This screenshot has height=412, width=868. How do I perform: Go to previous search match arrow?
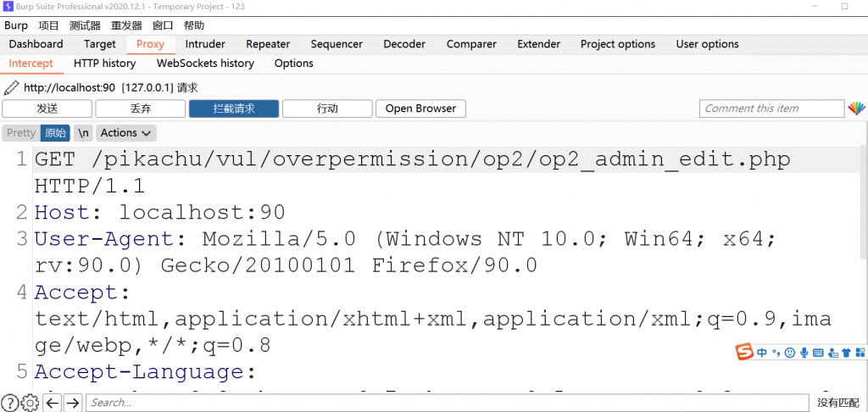52,403
